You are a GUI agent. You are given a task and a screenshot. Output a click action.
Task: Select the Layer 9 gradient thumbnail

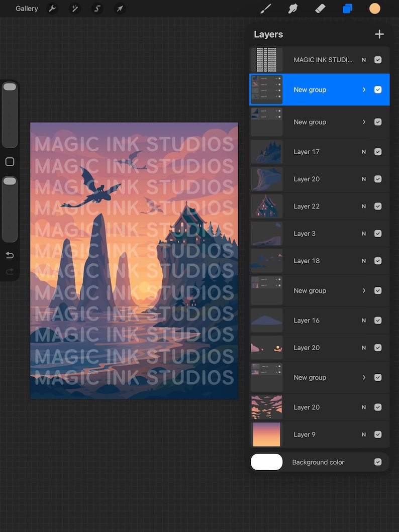pos(267,434)
